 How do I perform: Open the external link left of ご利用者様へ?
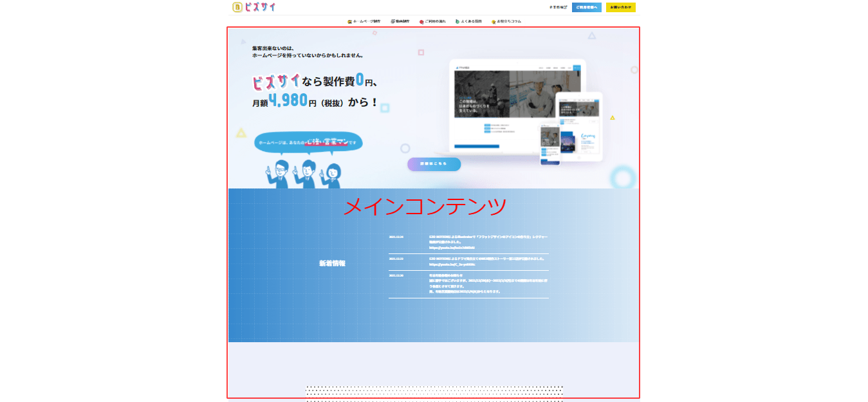558,8
